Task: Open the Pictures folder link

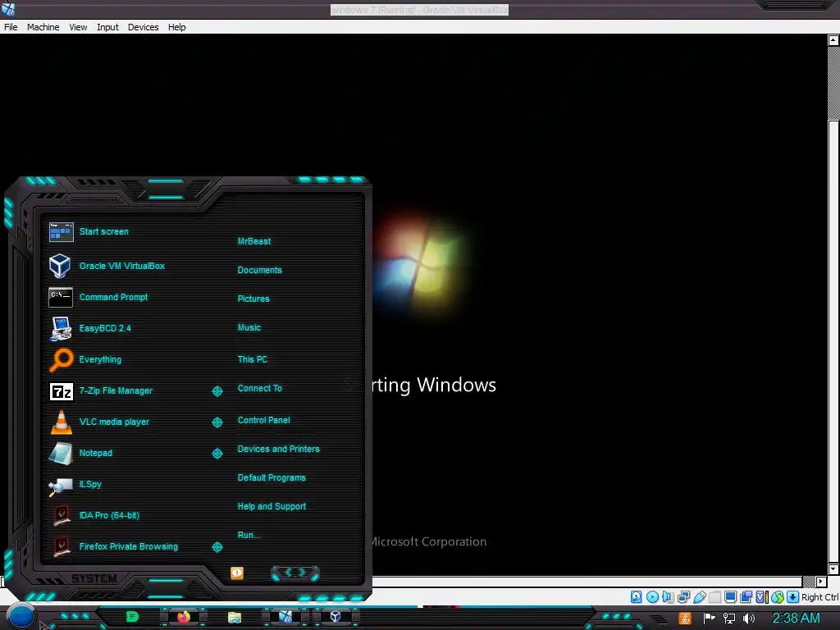Action: click(253, 299)
